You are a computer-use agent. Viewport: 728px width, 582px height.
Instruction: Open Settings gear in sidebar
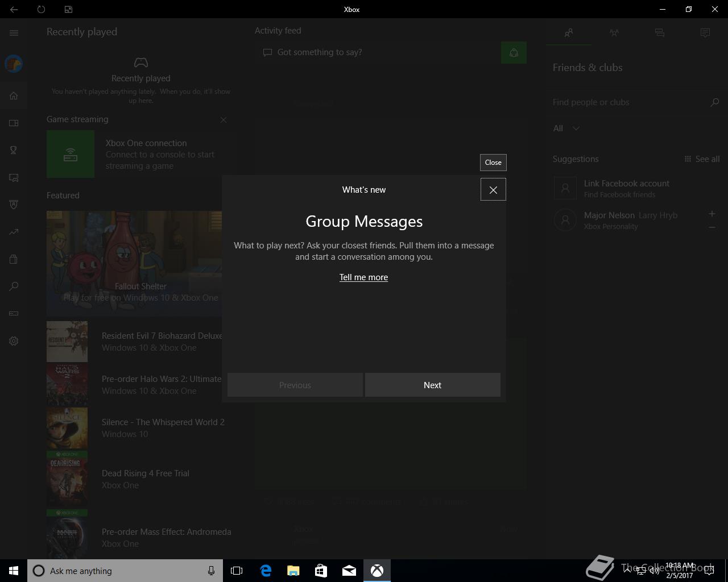click(14, 341)
